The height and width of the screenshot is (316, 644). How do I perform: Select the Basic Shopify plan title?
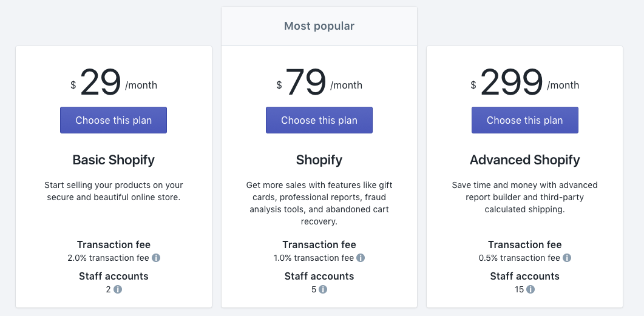(x=114, y=160)
